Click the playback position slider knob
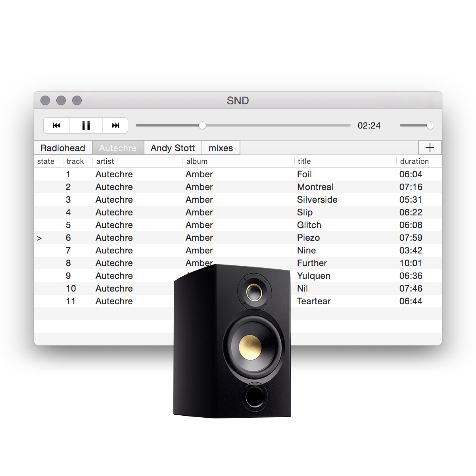476x476 pixels. pos(202,125)
